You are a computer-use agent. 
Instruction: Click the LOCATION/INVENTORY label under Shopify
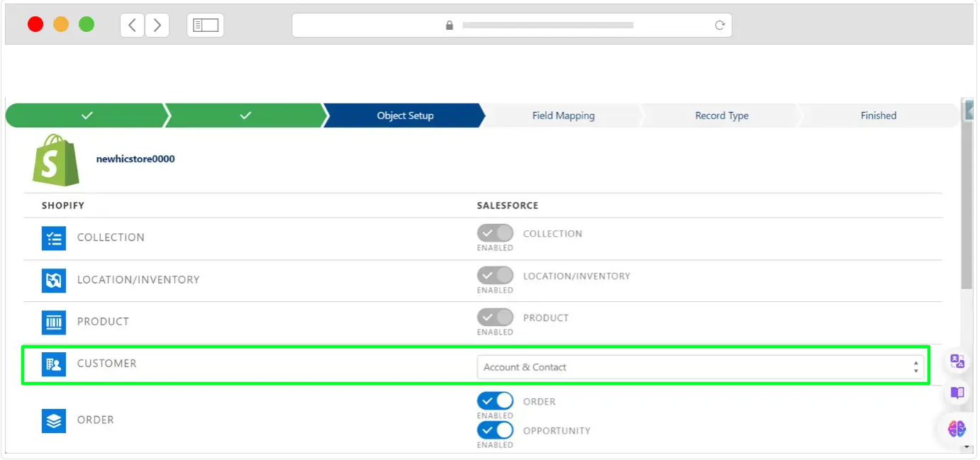click(138, 280)
